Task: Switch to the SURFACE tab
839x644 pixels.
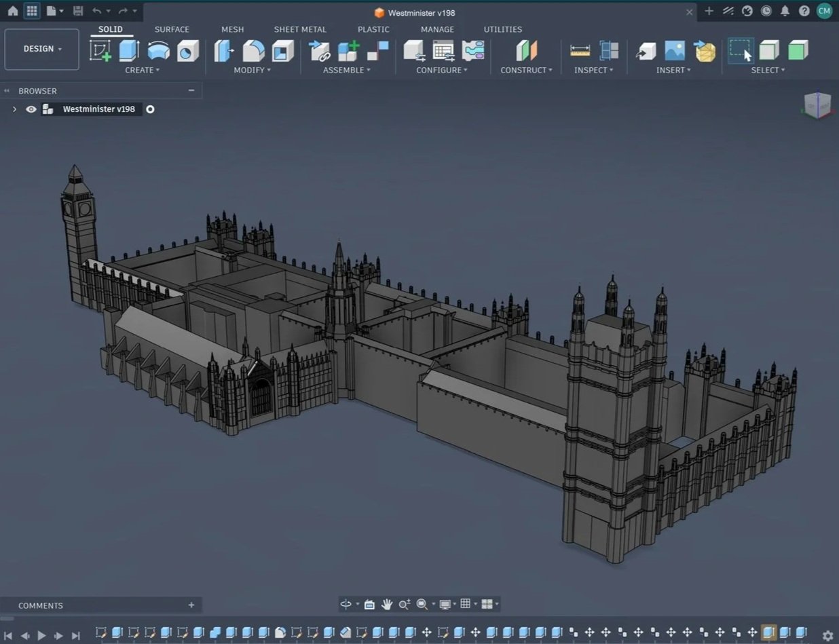Action: click(172, 29)
